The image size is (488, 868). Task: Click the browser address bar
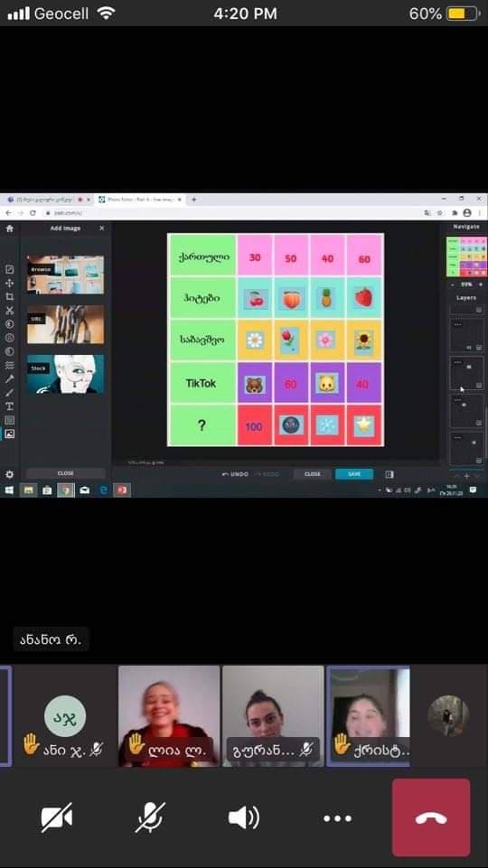(232, 212)
